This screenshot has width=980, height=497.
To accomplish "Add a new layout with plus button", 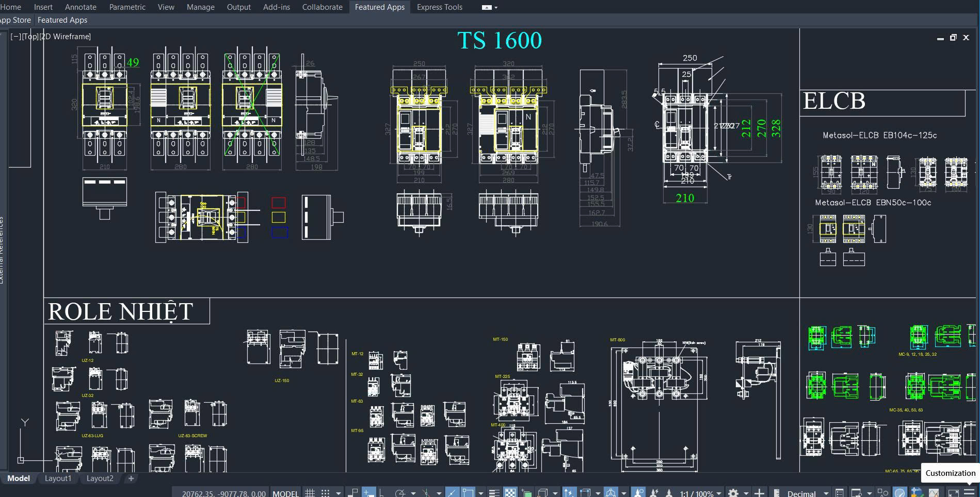I will [131, 478].
